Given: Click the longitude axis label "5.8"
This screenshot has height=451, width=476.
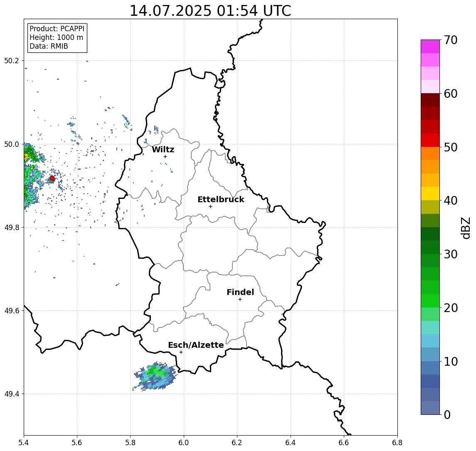Looking at the screenshot, I should click(x=131, y=443).
